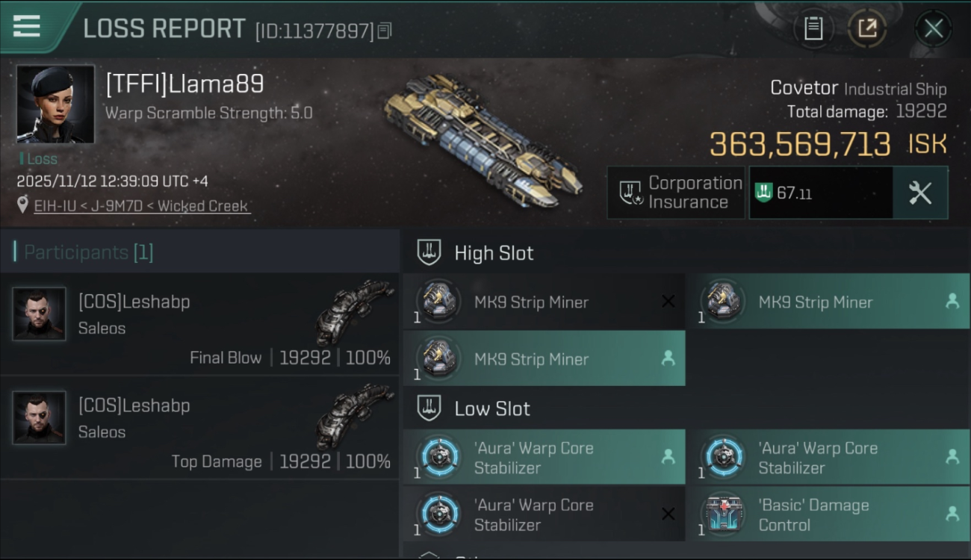The width and height of the screenshot is (971, 560).
Task: Select destroyed 'Aura' Warp Core Stabilizer
Action: 544,514
